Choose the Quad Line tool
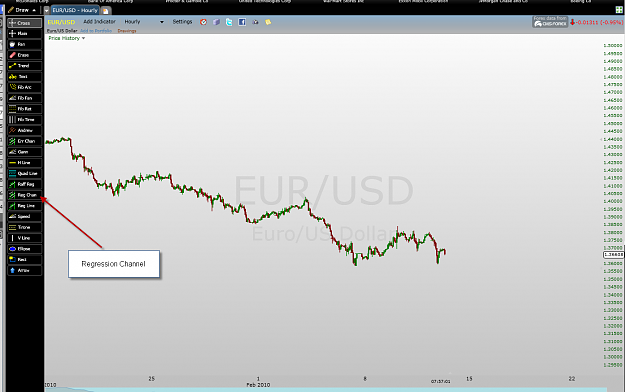This screenshot has height=392, width=625. click(24, 173)
